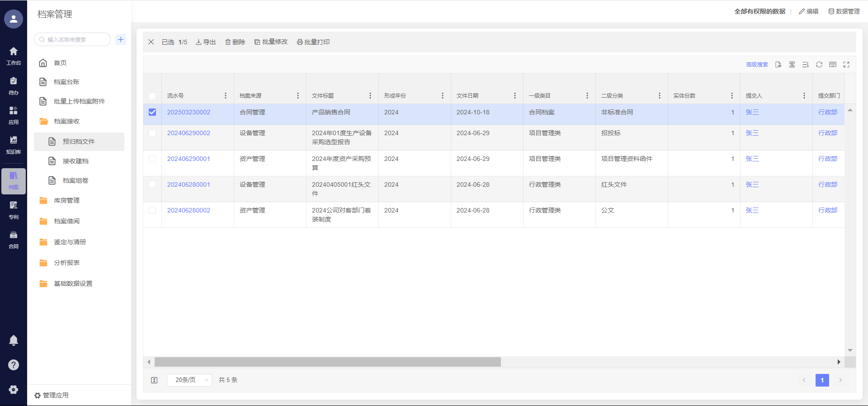This screenshot has height=406, width=868.
Task: Expand the 库房管理 folder
Action: [x=66, y=200]
